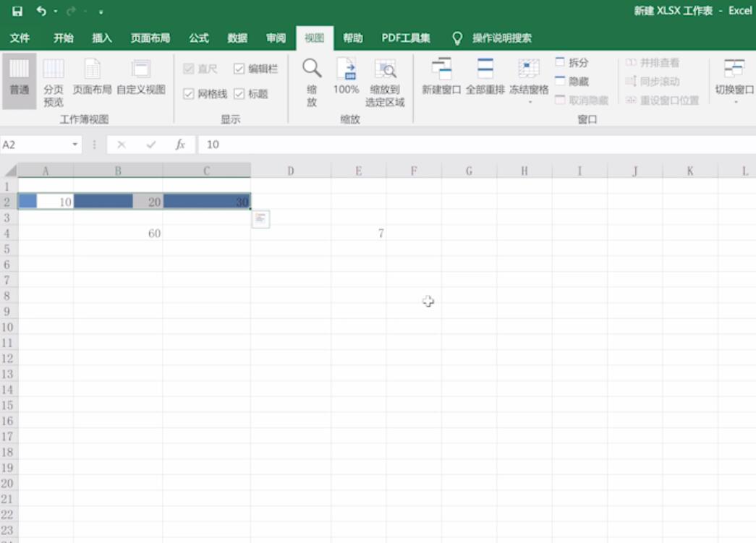Toggle the 编辑栏 formula bar checkbox

coord(256,69)
